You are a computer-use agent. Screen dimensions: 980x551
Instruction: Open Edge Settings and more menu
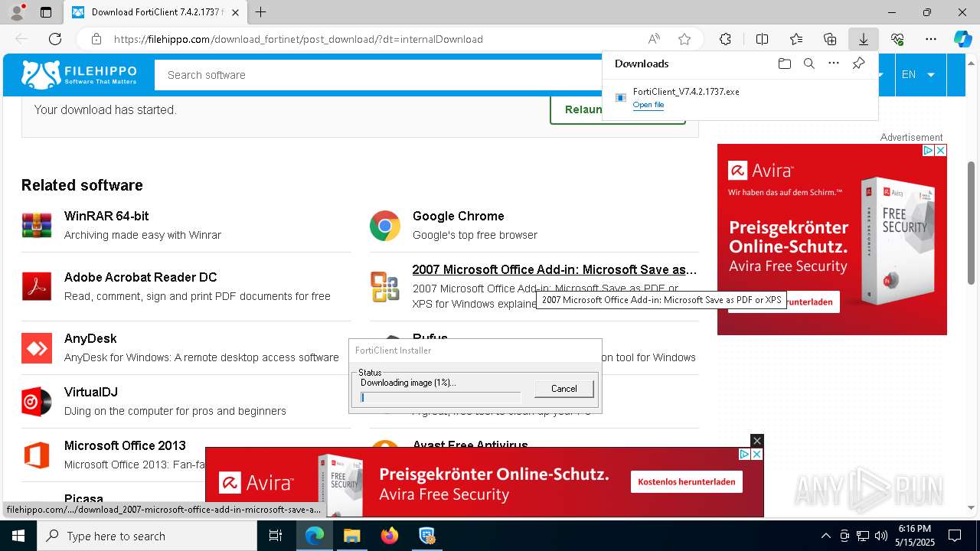931,39
